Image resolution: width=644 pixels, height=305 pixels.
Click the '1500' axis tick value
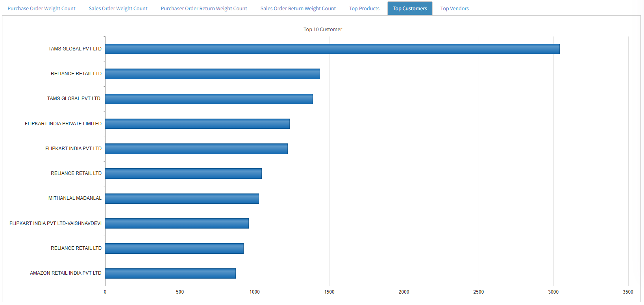(329, 292)
